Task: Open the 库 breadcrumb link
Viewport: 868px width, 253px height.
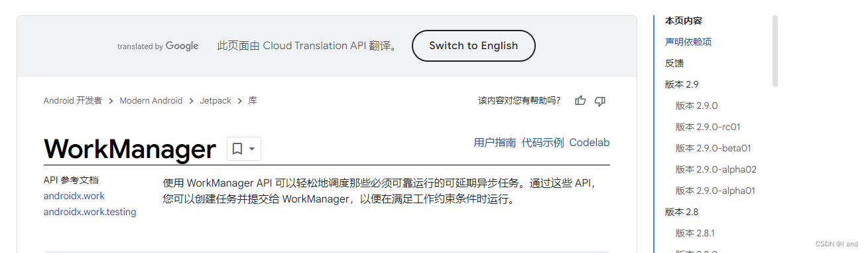Action: click(253, 101)
